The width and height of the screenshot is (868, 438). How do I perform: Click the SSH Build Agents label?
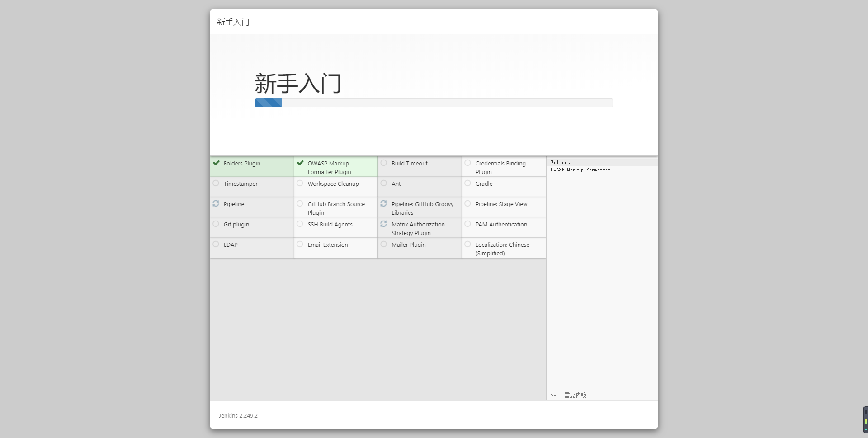click(330, 224)
